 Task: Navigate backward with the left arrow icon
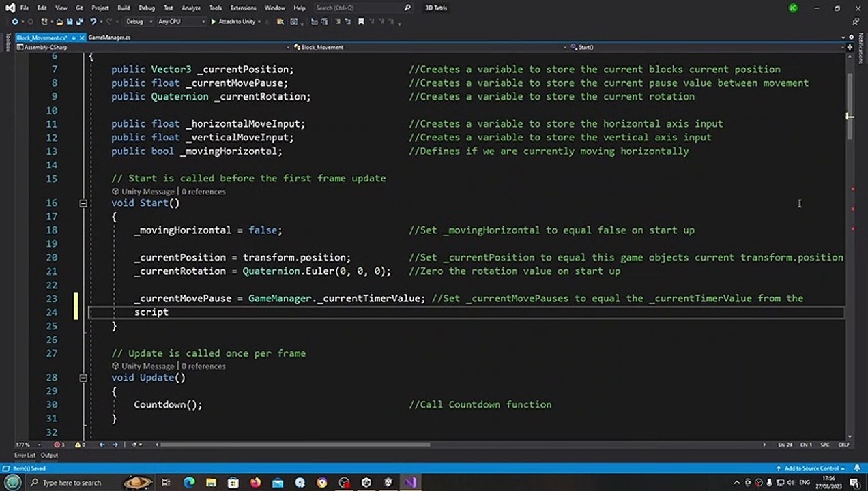102,445
